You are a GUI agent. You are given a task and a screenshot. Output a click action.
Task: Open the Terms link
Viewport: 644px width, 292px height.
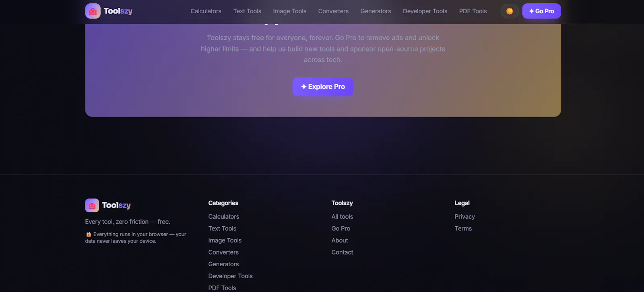point(463,228)
